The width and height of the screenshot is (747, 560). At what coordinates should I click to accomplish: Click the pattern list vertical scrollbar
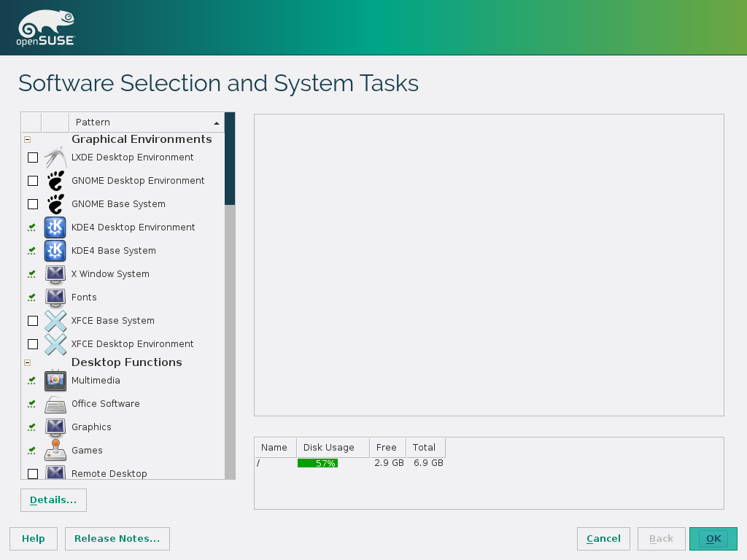[230, 328]
